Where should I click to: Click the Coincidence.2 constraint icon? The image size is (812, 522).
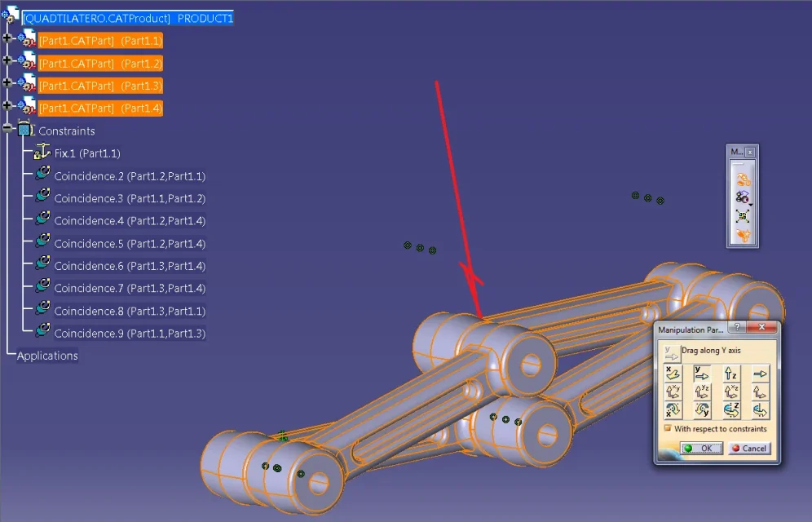pos(42,174)
